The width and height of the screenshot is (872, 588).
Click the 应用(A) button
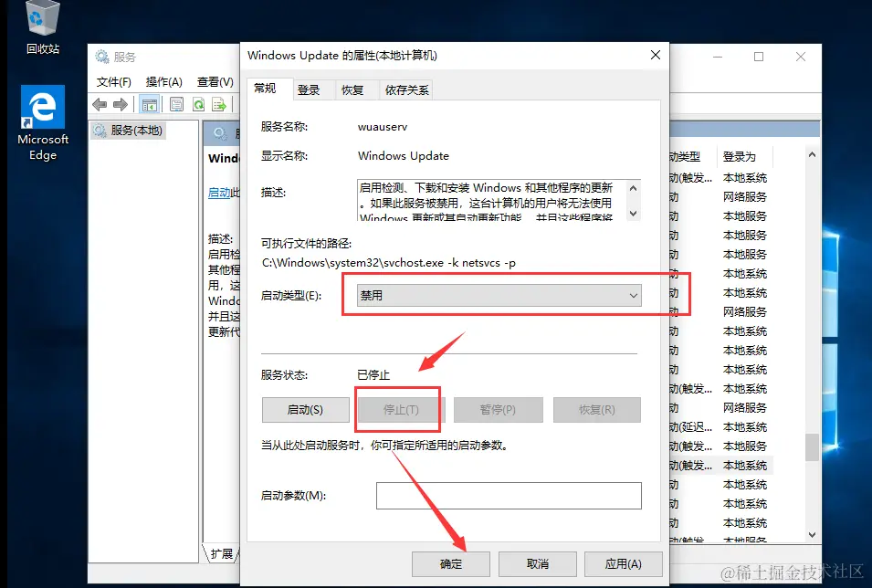coord(624,564)
